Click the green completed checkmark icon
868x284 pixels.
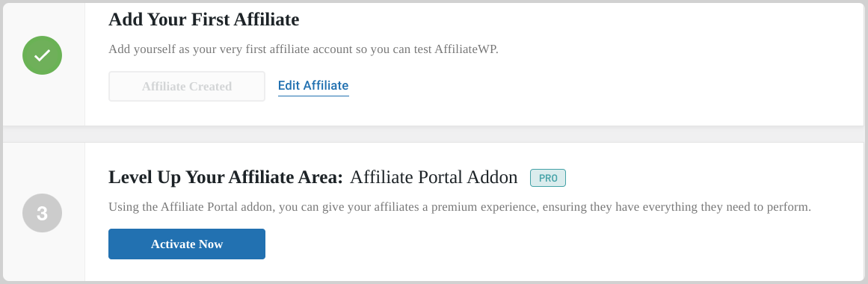42,55
